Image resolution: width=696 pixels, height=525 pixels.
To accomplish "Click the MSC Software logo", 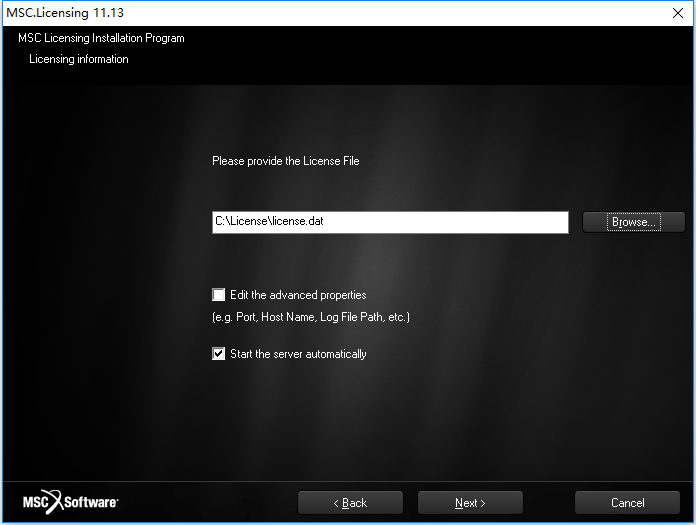I will [71, 502].
